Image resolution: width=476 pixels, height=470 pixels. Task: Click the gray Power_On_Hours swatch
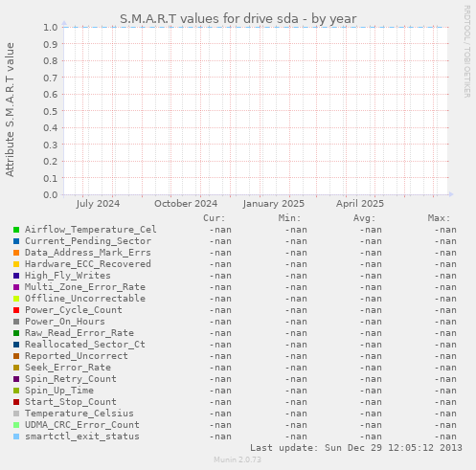16,322
